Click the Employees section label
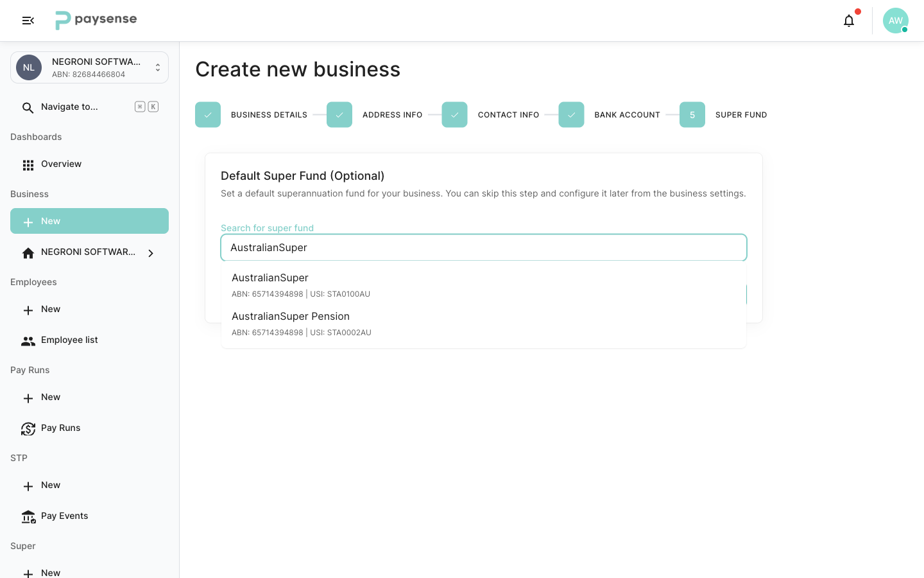924x578 pixels. 33,282
